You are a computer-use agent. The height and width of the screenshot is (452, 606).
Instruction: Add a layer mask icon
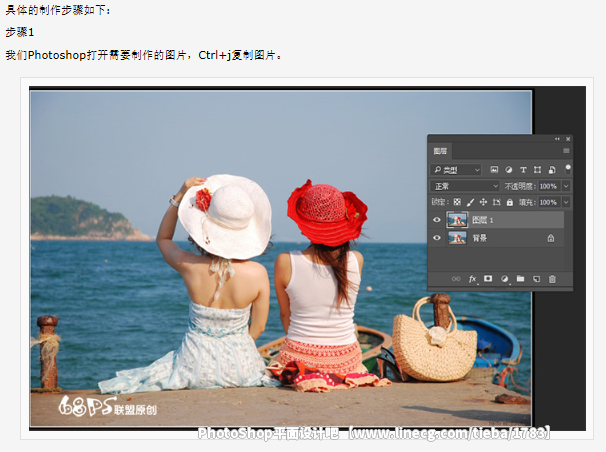click(488, 279)
